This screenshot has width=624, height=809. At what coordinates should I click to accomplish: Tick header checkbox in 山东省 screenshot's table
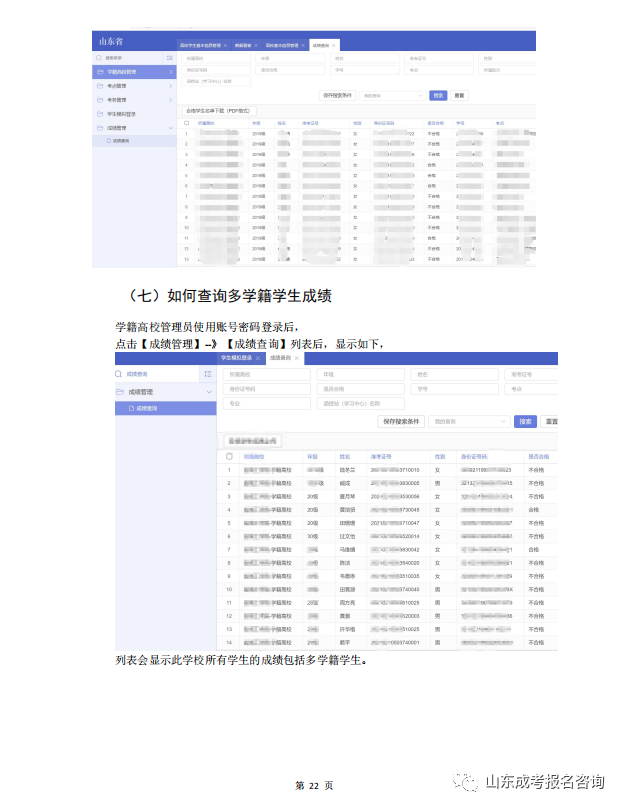pyautogui.click(x=187, y=123)
